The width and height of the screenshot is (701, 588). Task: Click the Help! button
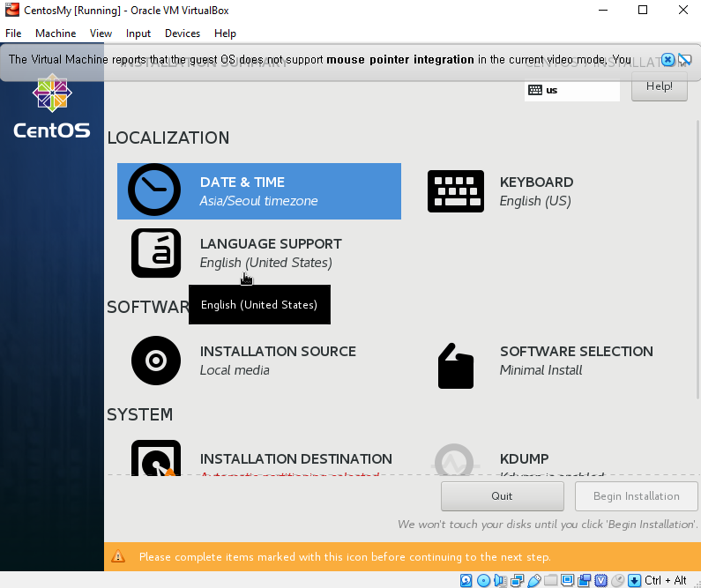coord(659,86)
